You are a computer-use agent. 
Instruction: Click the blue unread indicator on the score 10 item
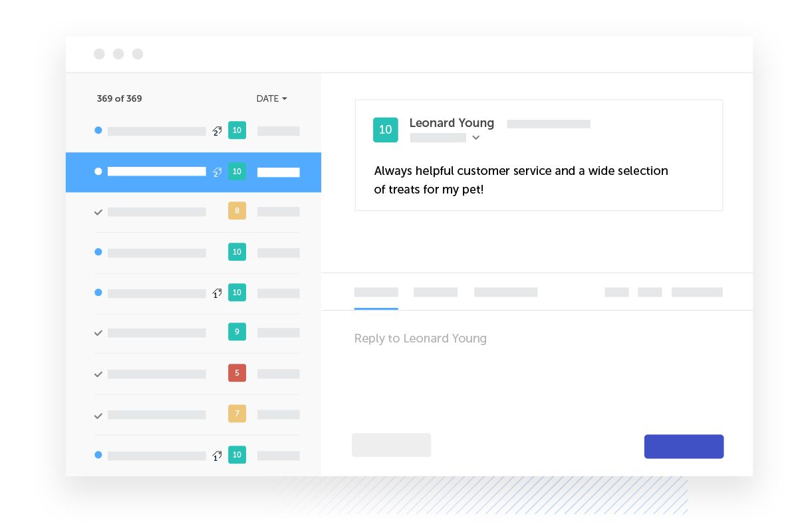[x=98, y=252]
